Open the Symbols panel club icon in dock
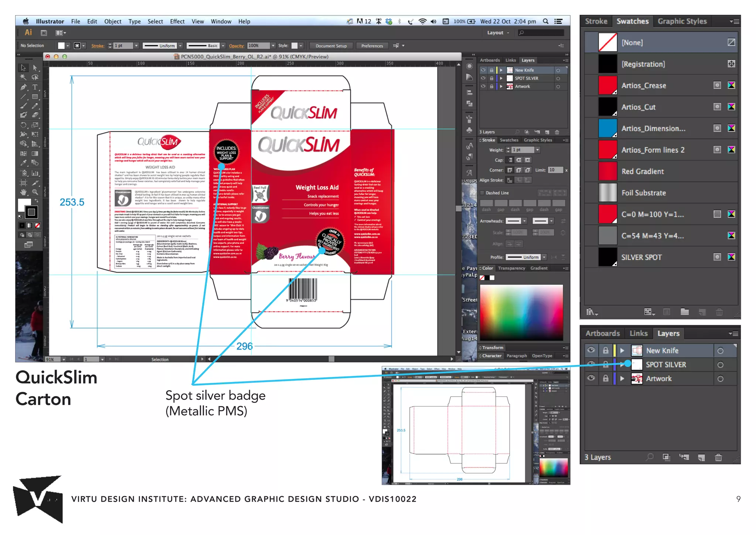This screenshot has height=535, width=756. 469,130
